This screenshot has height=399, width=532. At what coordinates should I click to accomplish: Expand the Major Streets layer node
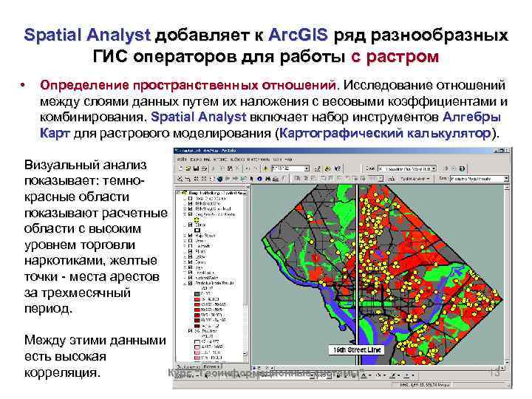(x=185, y=236)
